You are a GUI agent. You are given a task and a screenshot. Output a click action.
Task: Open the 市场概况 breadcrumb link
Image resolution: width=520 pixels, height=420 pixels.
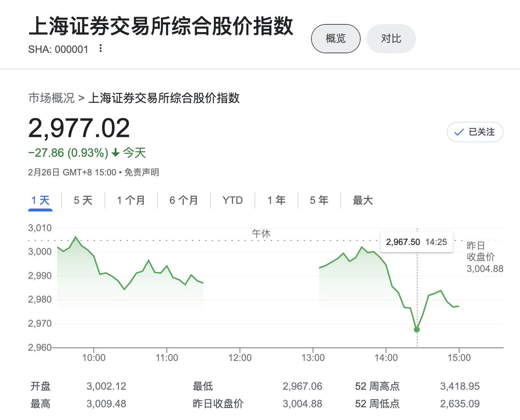click(x=52, y=98)
